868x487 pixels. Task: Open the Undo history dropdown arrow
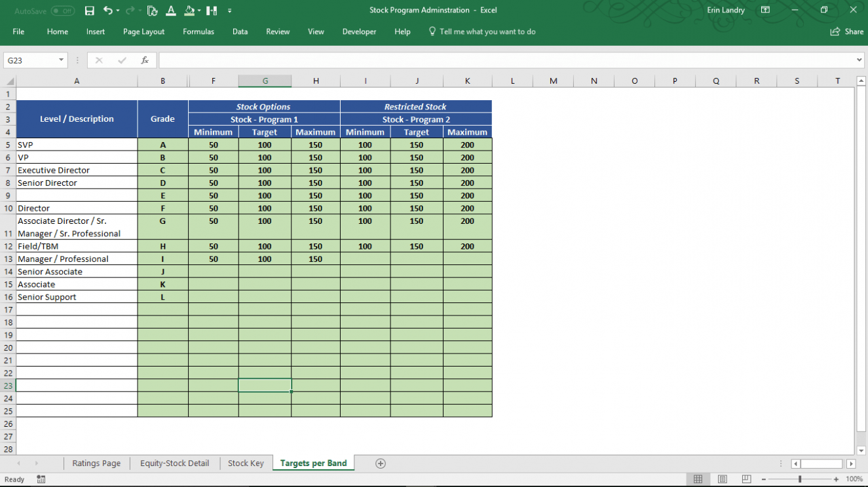click(118, 11)
